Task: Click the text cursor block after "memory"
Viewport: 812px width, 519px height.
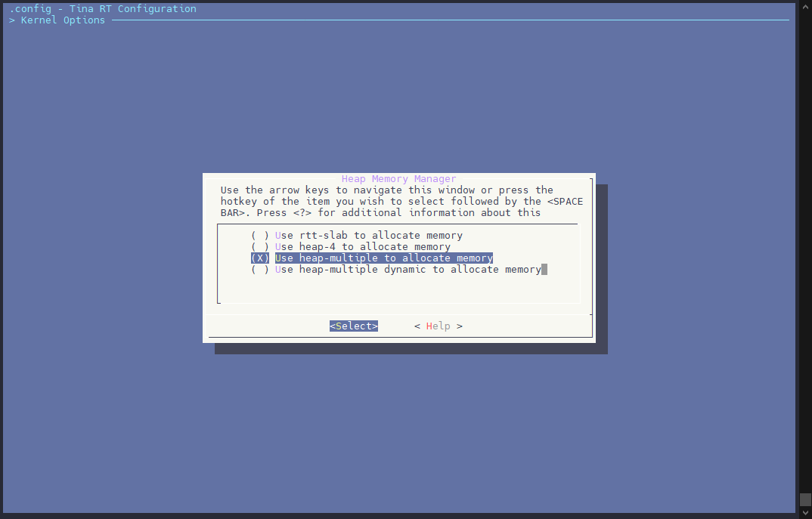Action: [544, 270]
